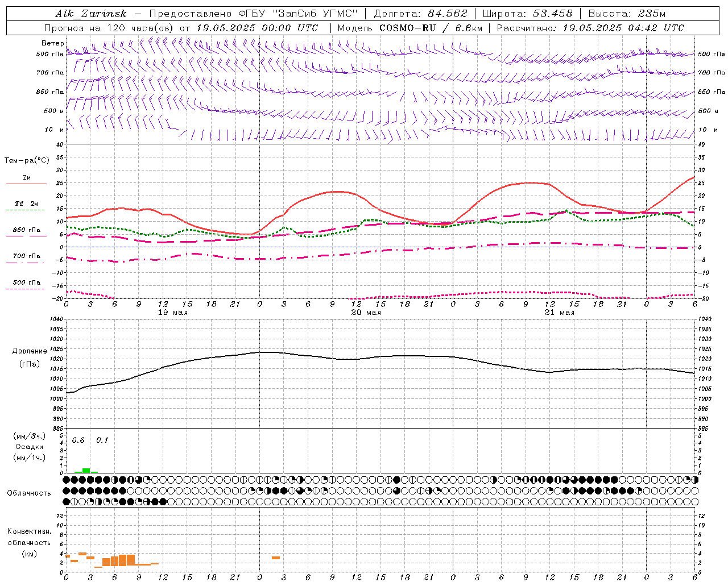Select the 0.1 precipitation amount value

[102, 440]
